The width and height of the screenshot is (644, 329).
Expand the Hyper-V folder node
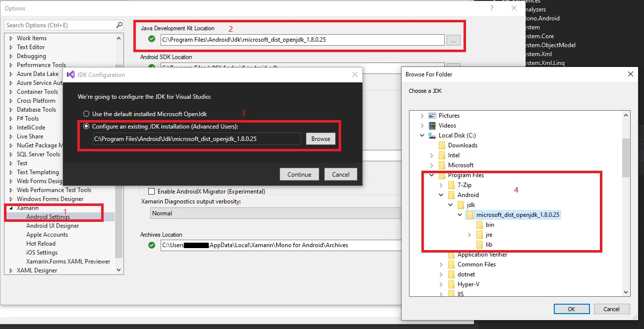click(x=441, y=284)
